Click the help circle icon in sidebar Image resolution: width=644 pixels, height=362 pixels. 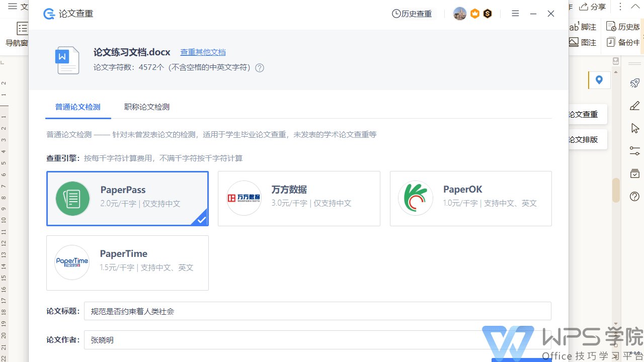pyautogui.click(x=635, y=196)
